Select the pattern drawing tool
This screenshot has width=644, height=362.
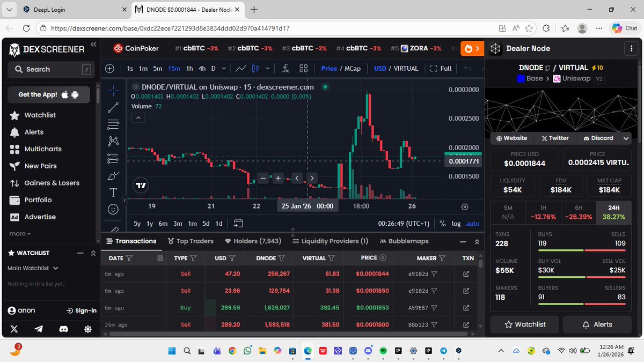tap(113, 141)
